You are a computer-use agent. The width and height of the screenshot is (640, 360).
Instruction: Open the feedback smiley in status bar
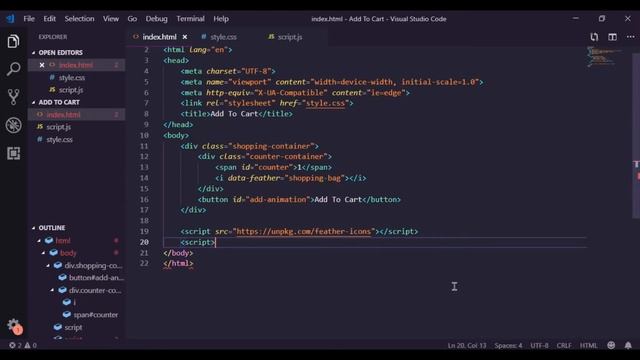pos(611,345)
